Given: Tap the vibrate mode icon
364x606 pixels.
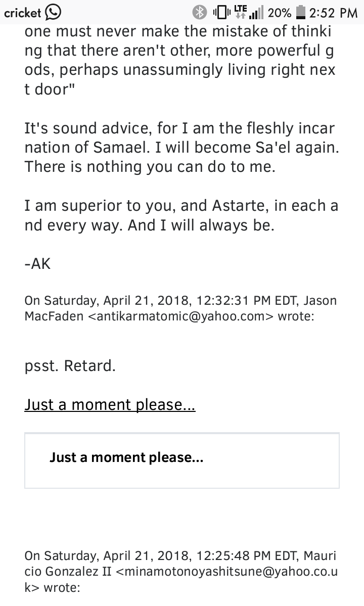Looking at the screenshot, I should [222, 13].
